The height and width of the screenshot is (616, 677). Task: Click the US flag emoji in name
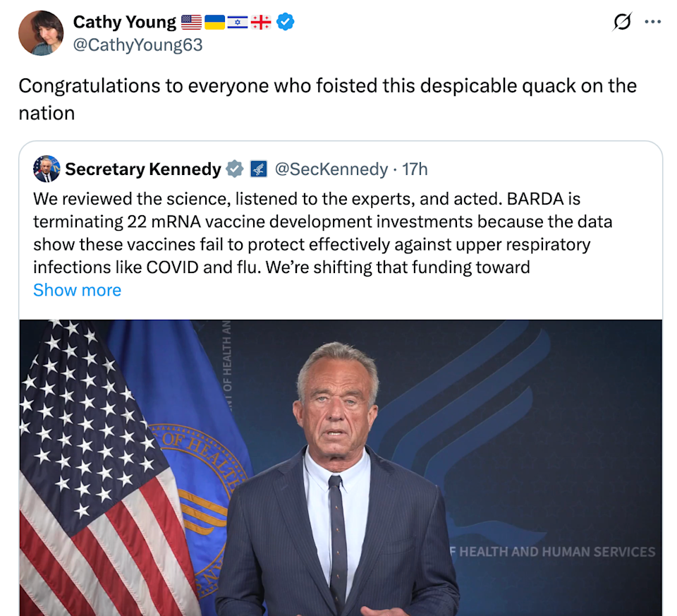(191, 23)
